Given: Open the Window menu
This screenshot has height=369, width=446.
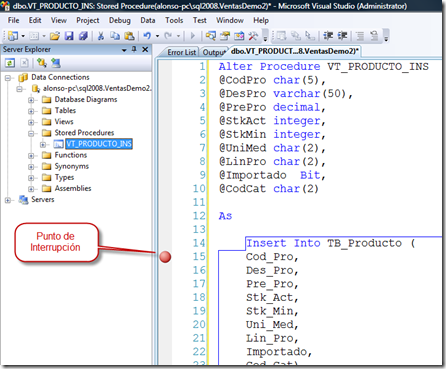Looking at the screenshot, I should click(230, 20).
